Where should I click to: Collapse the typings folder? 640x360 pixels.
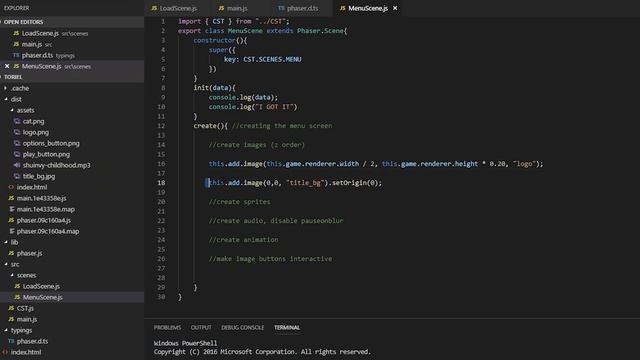[x=21, y=330]
